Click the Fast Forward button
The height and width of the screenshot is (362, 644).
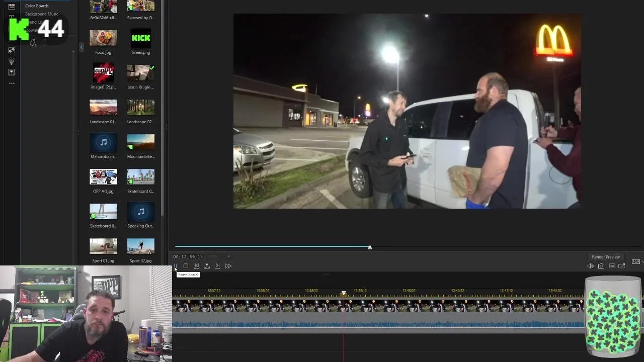[228, 266]
